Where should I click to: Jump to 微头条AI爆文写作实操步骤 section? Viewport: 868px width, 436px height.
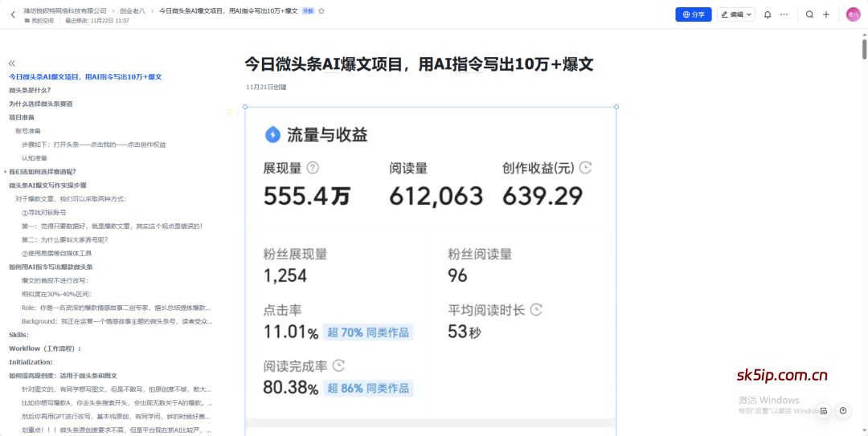pos(47,185)
